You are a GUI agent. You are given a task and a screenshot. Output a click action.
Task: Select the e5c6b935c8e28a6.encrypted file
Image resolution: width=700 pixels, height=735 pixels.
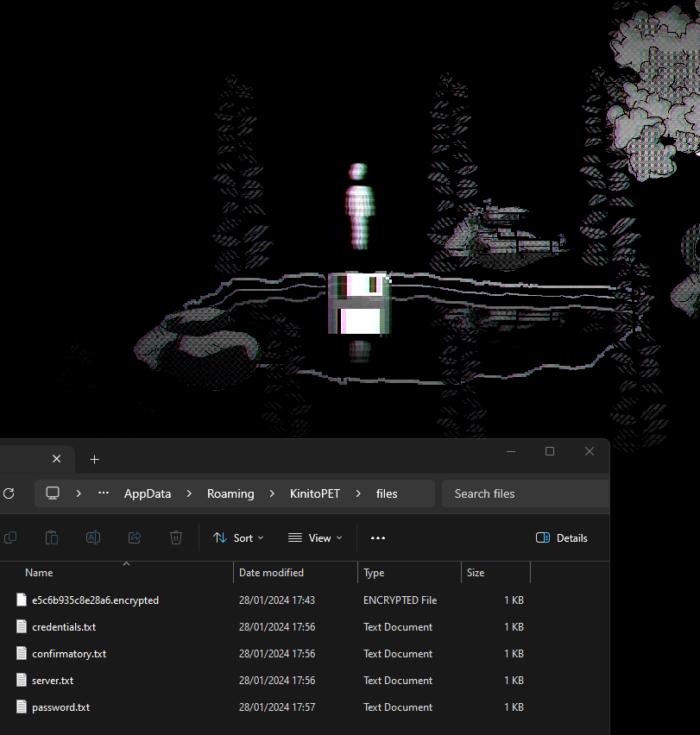[x=95, y=600]
